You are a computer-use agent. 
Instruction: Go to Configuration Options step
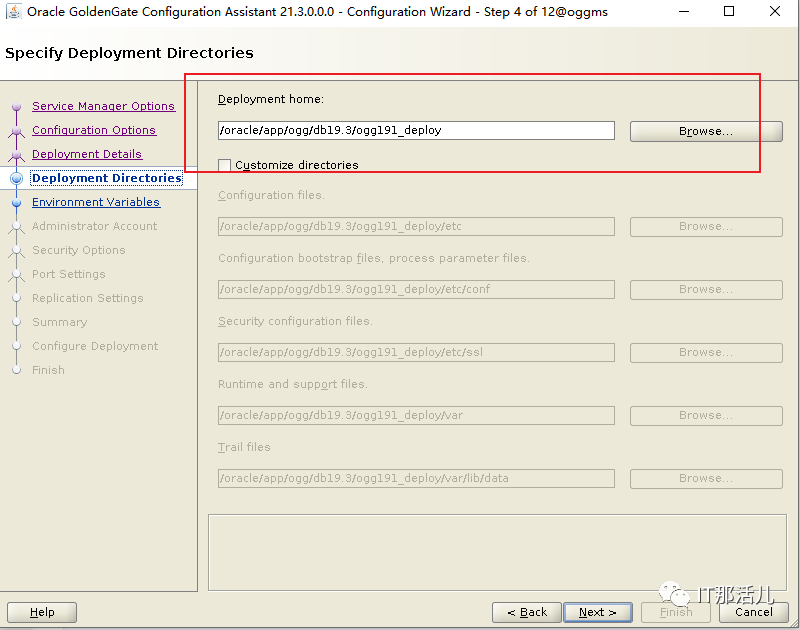(x=94, y=130)
